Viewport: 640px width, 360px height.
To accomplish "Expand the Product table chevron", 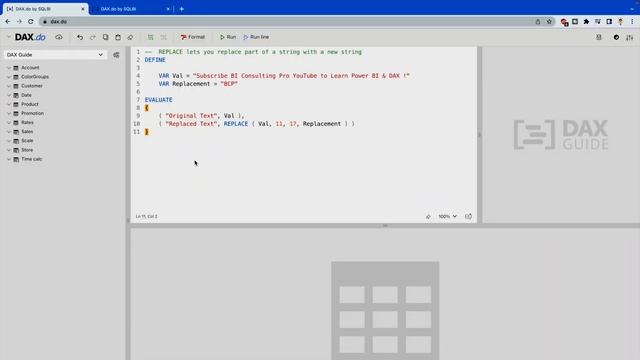I will click(x=9, y=104).
